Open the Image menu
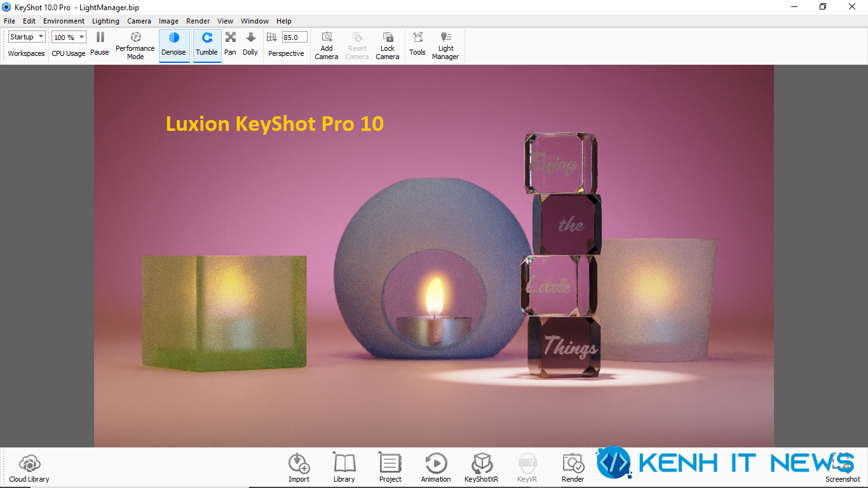Image resolution: width=868 pixels, height=488 pixels. click(168, 21)
